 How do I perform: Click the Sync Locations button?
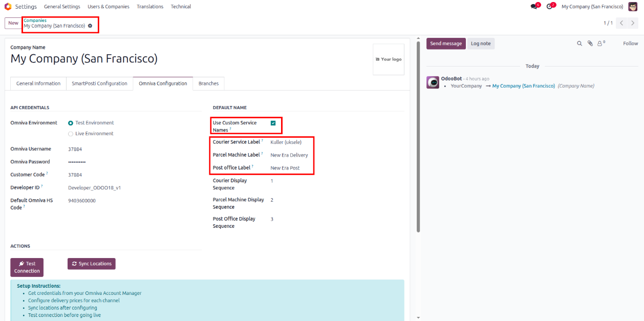click(92, 264)
